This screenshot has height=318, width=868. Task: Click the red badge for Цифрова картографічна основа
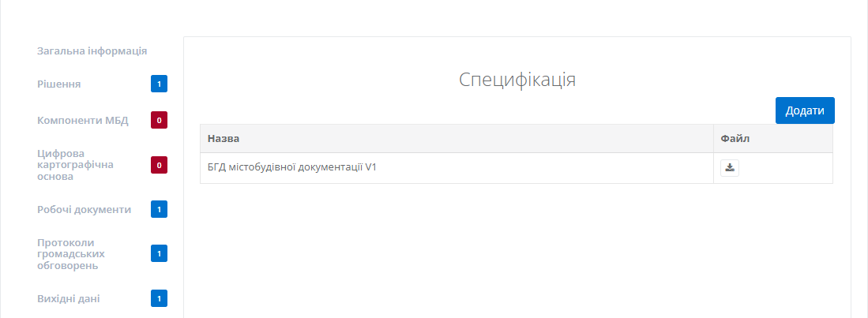[159, 165]
